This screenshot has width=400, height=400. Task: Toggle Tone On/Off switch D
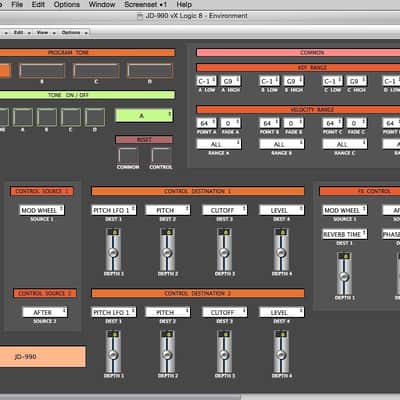click(95, 117)
